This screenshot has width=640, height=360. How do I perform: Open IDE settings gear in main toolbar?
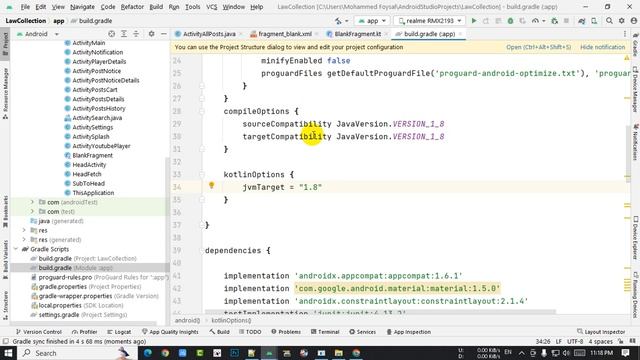(x=622, y=21)
